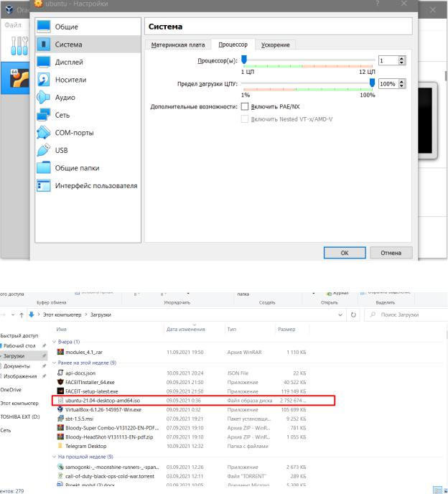448x494 pixels.
Task: Switch to the Процессор tab
Action: [233, 45]
